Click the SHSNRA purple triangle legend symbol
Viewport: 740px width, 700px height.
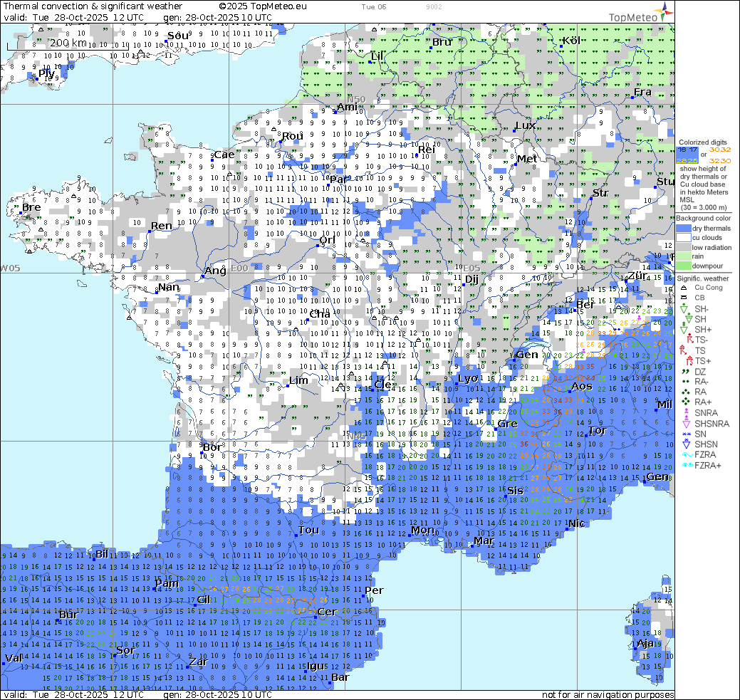pyautogui.click(x=683, y=424)
